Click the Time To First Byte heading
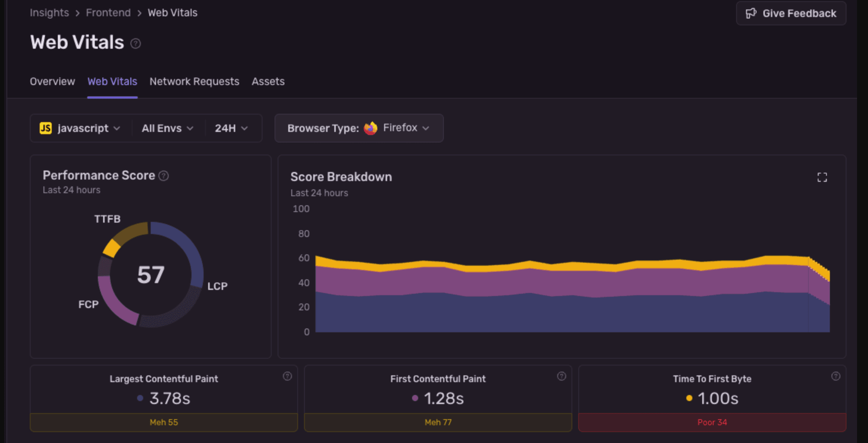Image resolution: width=868 pixels, height=443 pixels. point(712,379)
